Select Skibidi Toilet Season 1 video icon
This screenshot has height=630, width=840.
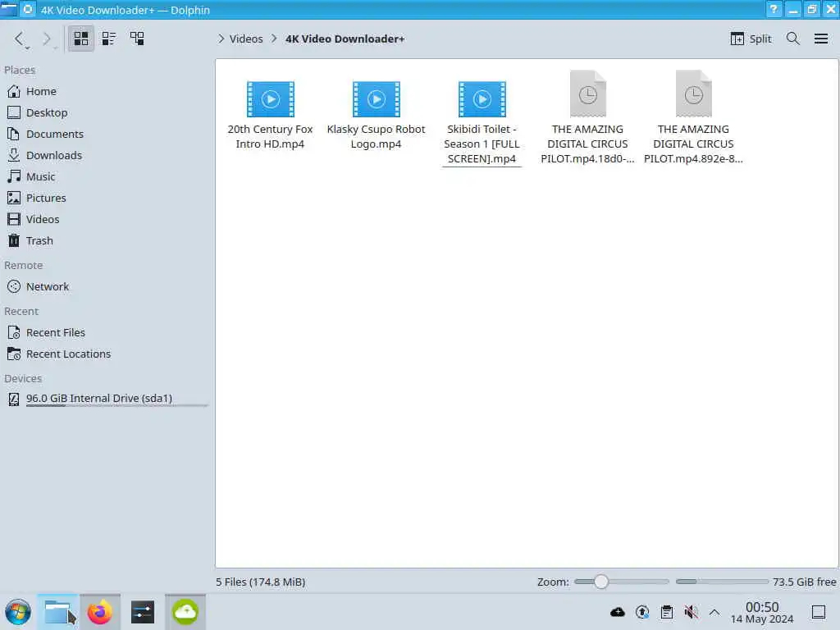(482, 99)
